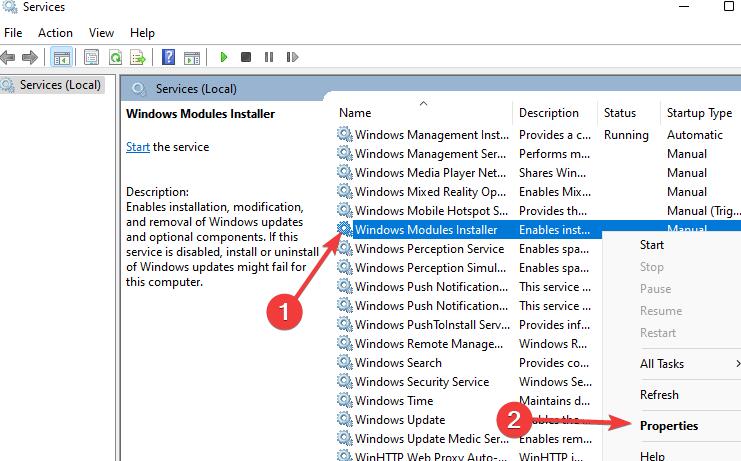Open the Help menu in menu bar
Viewport: 741px width, 461px height.
(x=142, y=33)
